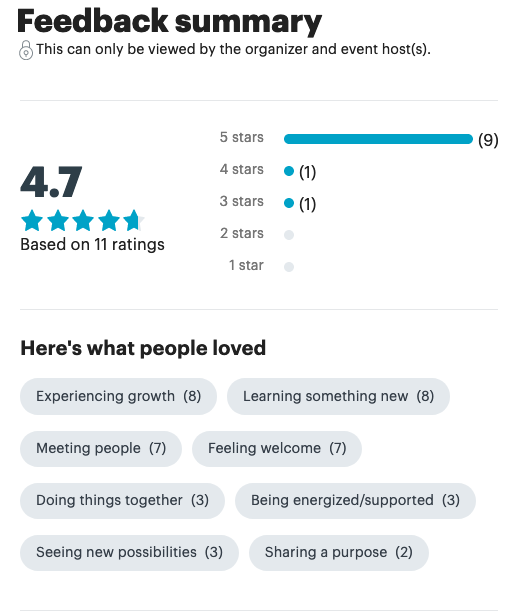
Task: Click the 2 stars gray dot
Action: point(289,235)
